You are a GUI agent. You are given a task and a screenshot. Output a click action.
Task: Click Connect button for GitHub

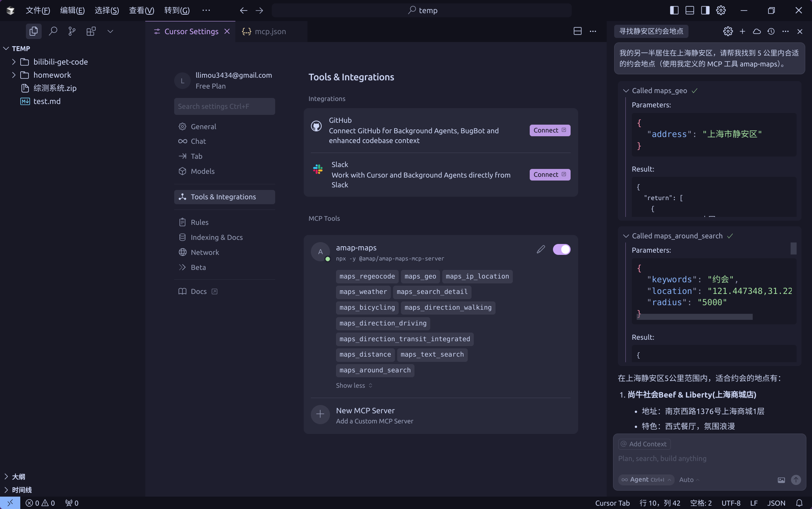point(550,130)
